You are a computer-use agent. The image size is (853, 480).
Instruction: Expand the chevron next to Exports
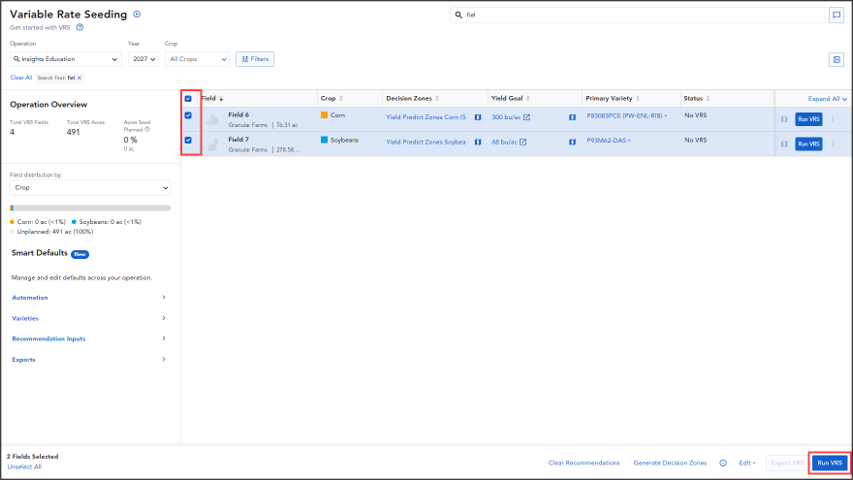[164, 359]
